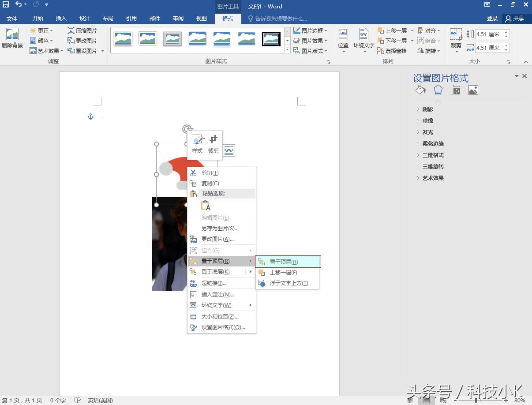532x405 pixels.
Task: Open the Picture icon tab in format pane
Action: pos(473,90)
